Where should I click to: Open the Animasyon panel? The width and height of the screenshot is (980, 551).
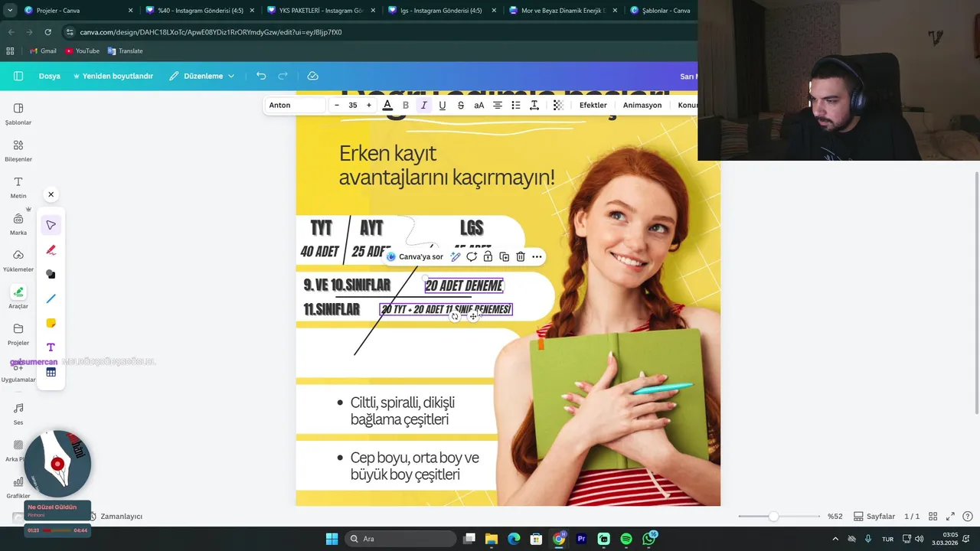coord(642,105)
